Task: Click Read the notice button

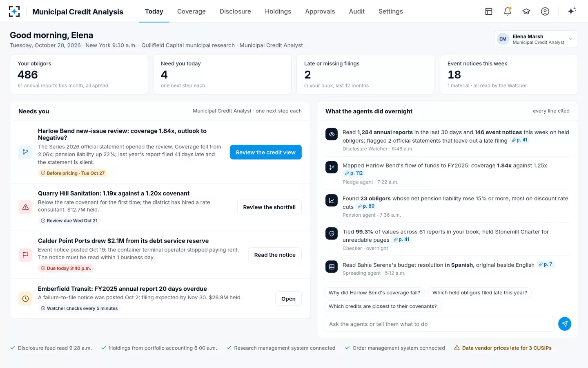Action: point(275,255)
